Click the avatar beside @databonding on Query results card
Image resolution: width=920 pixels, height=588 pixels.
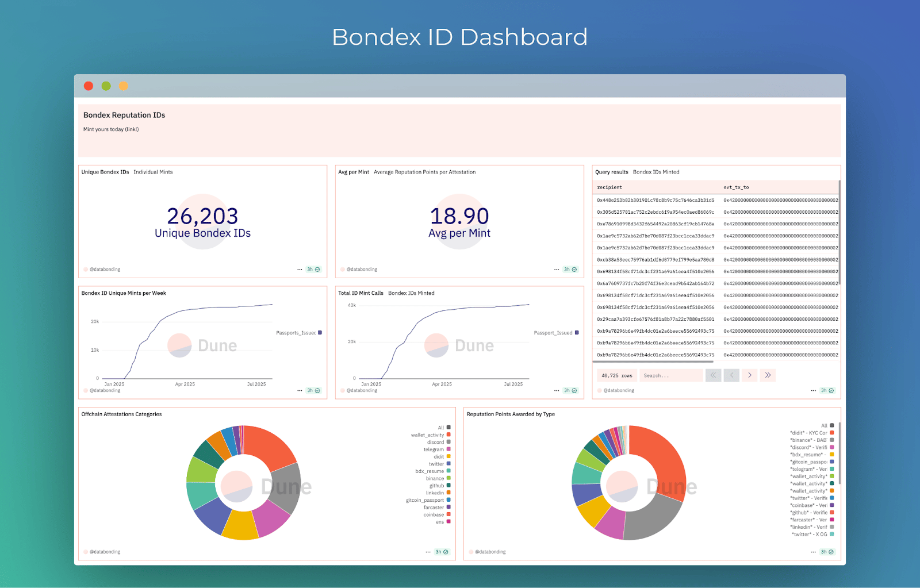[600, 390]
